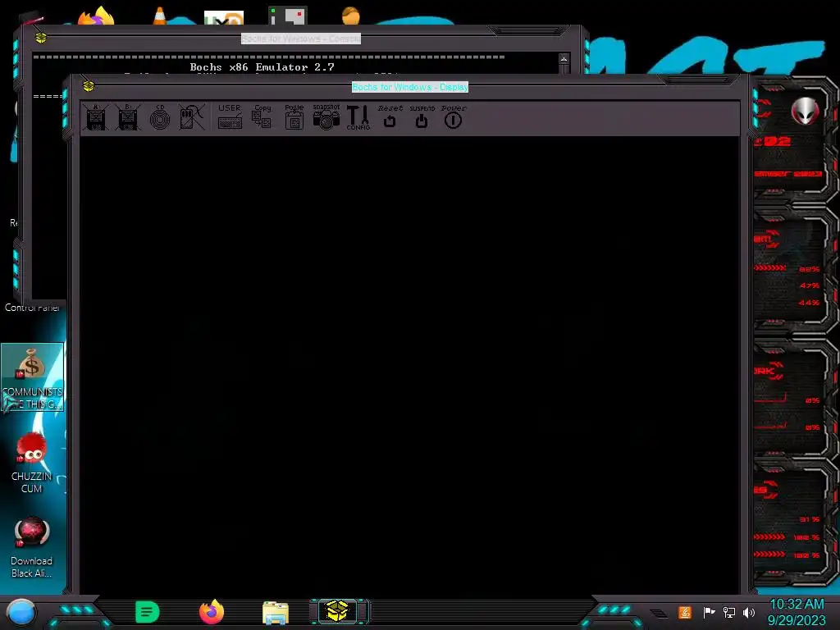This screenshot has width=840, height=630.
Task: Click the Alienware head gadget icon
Action: (806, 111)
